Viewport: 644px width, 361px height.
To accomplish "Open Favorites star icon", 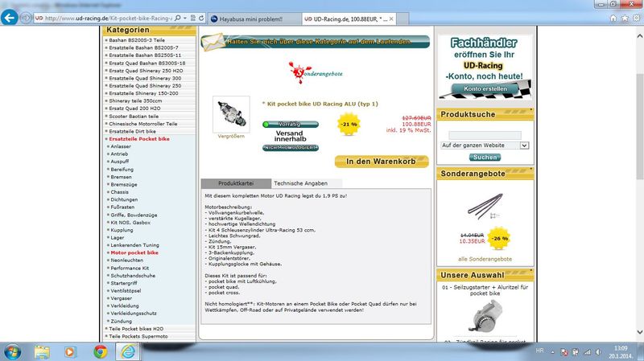I will (625, 18).
